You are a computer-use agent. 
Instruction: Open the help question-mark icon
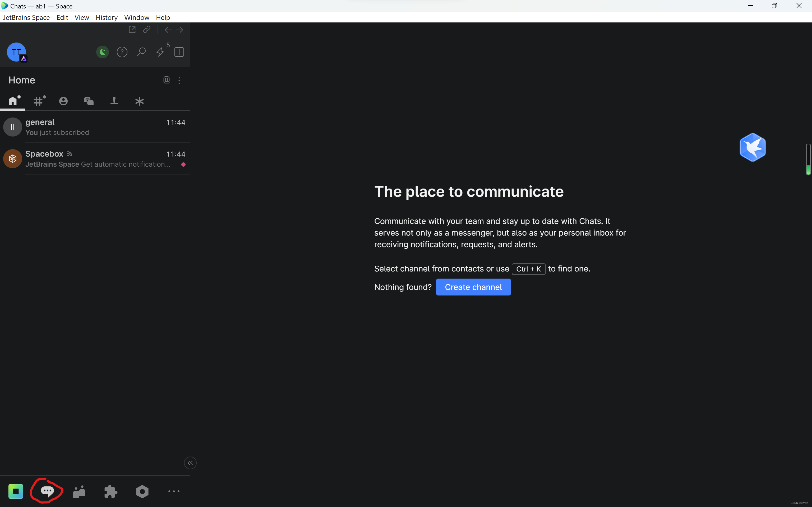click(x=122, y=52)
